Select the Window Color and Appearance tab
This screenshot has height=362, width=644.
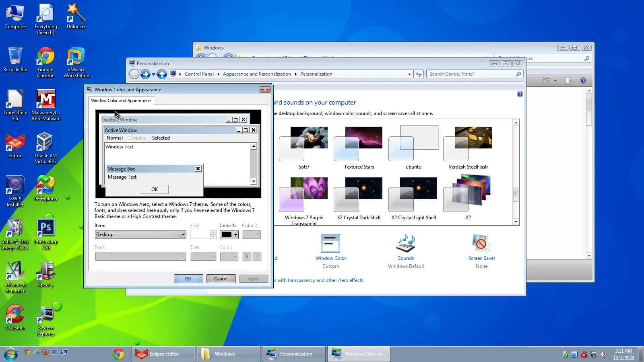click(x=121, y=101)
